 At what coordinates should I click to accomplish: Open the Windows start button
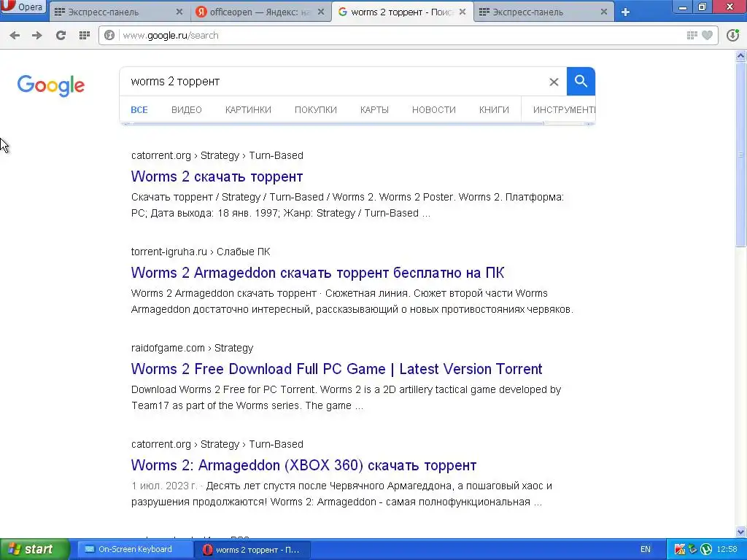click(x=34, y=550)
